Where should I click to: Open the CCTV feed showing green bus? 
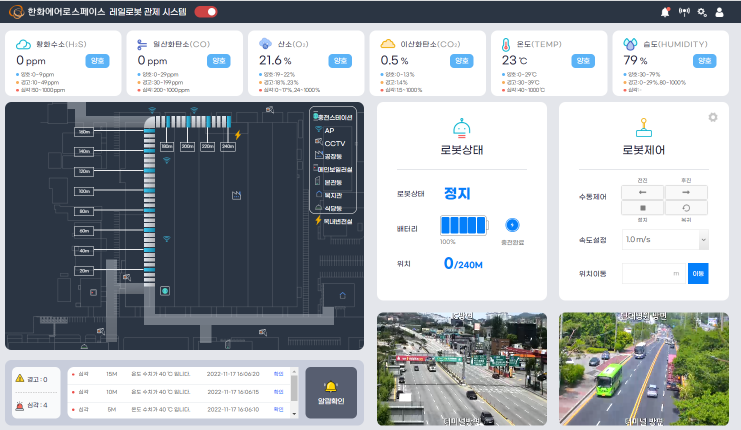(644, 368)
